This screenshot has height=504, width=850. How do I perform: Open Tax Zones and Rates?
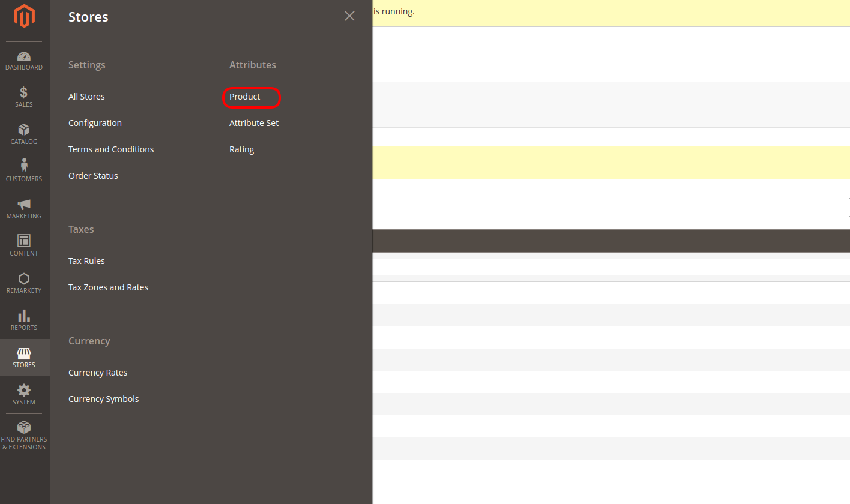108,287
